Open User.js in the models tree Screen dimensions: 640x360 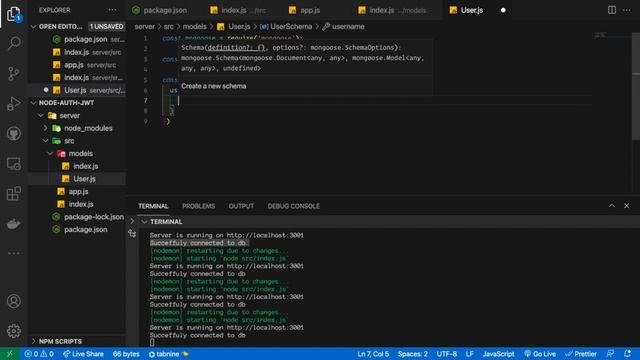[x=77, y=179]
